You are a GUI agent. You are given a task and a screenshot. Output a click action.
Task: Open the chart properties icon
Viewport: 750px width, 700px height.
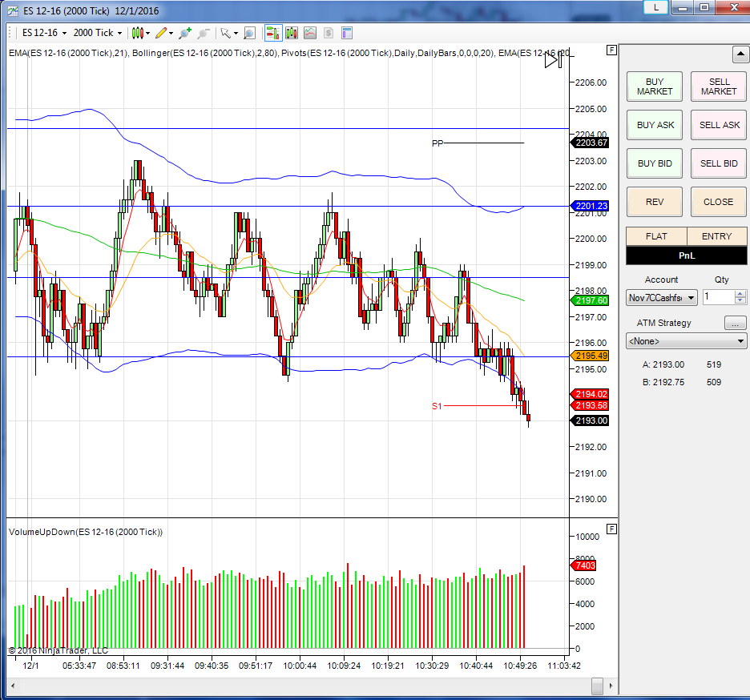(347, 33)
